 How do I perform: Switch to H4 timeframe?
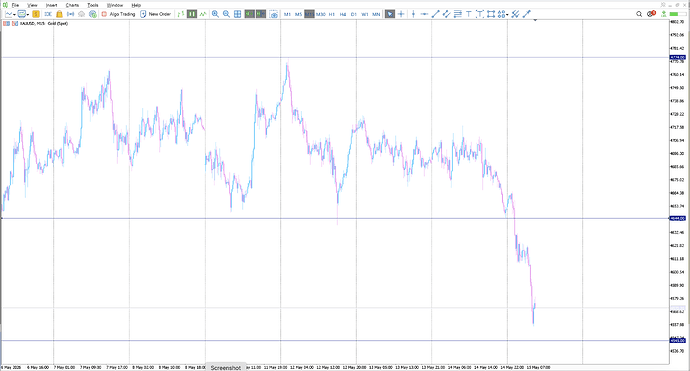343,14
